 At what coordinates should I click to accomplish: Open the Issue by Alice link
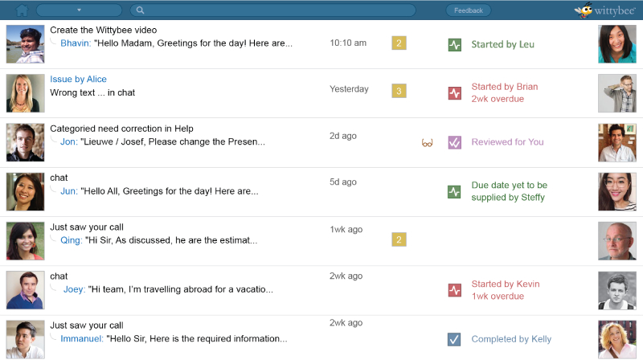[x=78, y=79]
